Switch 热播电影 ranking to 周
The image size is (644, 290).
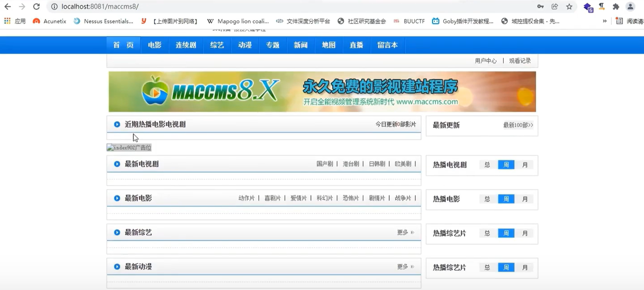(x=506, y=199)
